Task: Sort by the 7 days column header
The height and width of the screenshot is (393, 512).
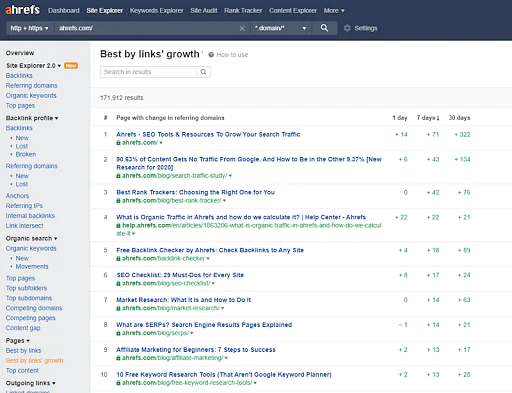Action: click(428, 118)
